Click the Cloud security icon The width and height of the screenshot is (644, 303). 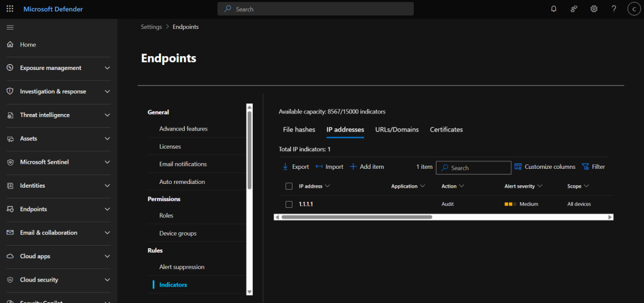(11, 280)
